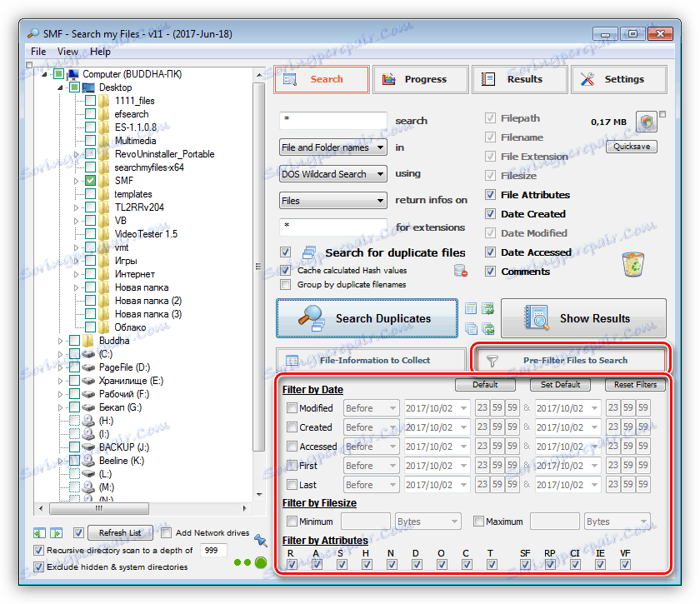This screenshot has height=604, width=700.
Task: Click the (H:) optical drive icon
Action: click(89, 421)
